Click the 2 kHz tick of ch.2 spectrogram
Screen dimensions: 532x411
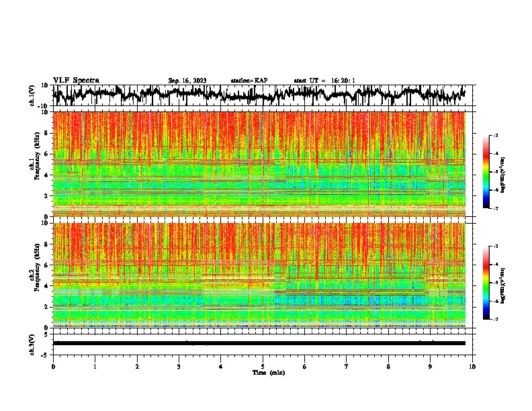click(47, 307)
